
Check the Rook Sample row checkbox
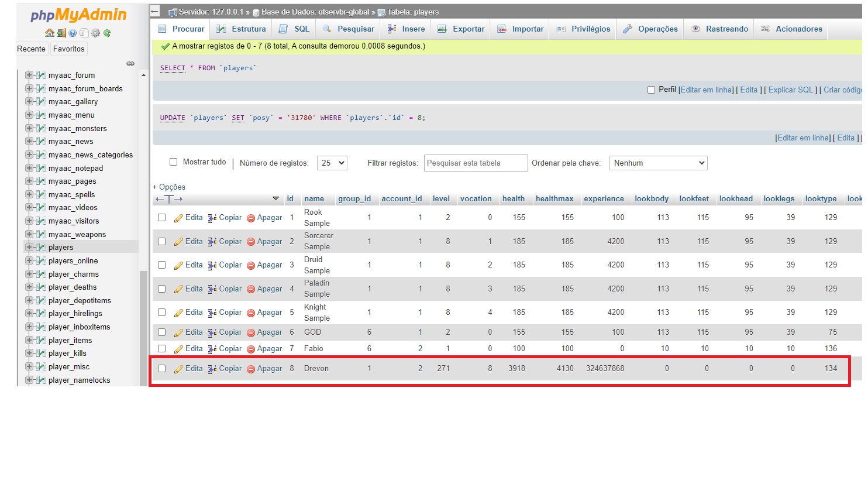(162, 218)
